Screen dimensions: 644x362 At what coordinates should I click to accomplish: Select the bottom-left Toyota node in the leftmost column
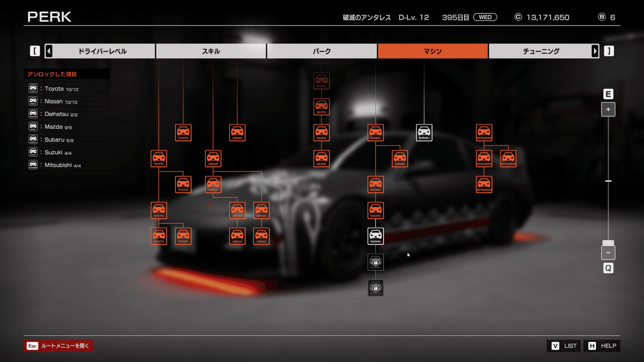point(159,236)
